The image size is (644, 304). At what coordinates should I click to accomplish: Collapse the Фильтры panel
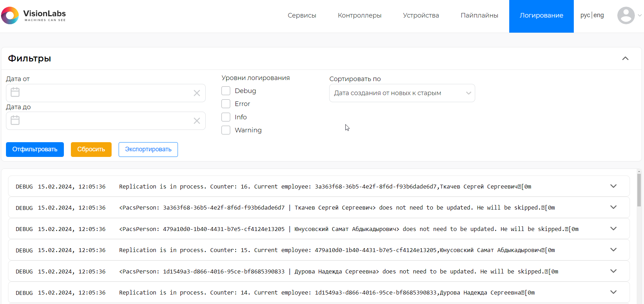tap(625, 58)
